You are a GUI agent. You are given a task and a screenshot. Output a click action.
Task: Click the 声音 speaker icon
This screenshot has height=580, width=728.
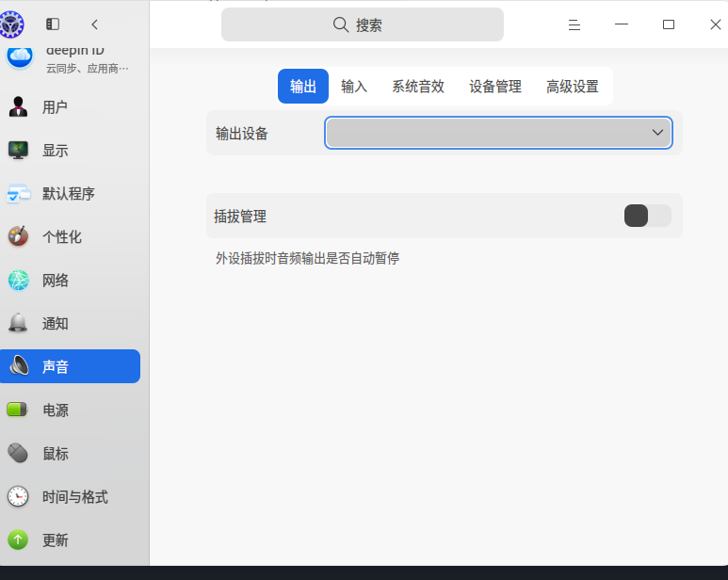[x=19, y=366]
